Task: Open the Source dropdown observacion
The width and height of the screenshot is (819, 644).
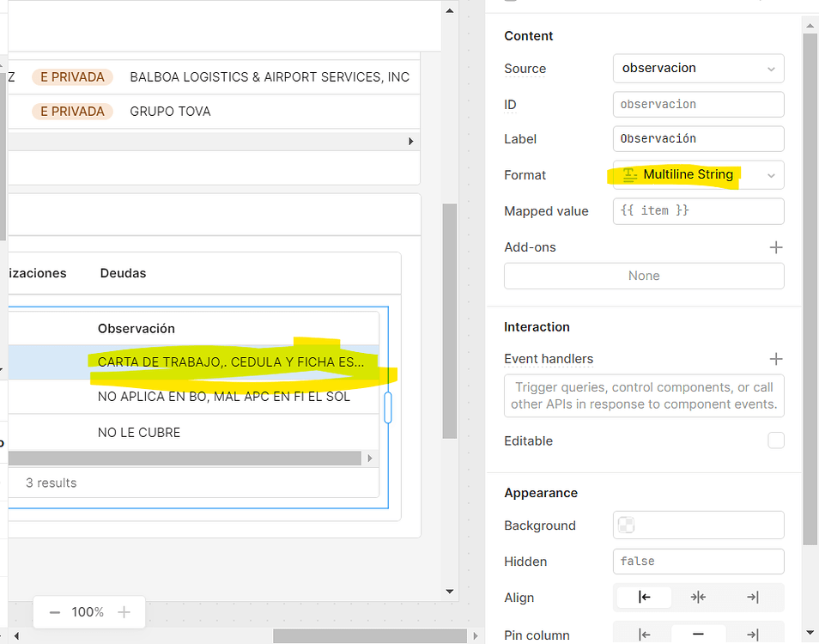Action: coord(698,69)
